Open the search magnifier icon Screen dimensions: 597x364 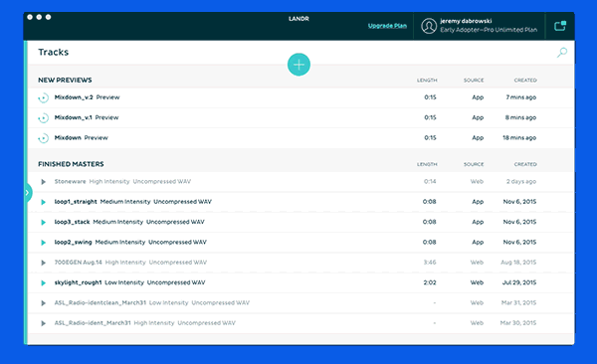coord(562,53)
